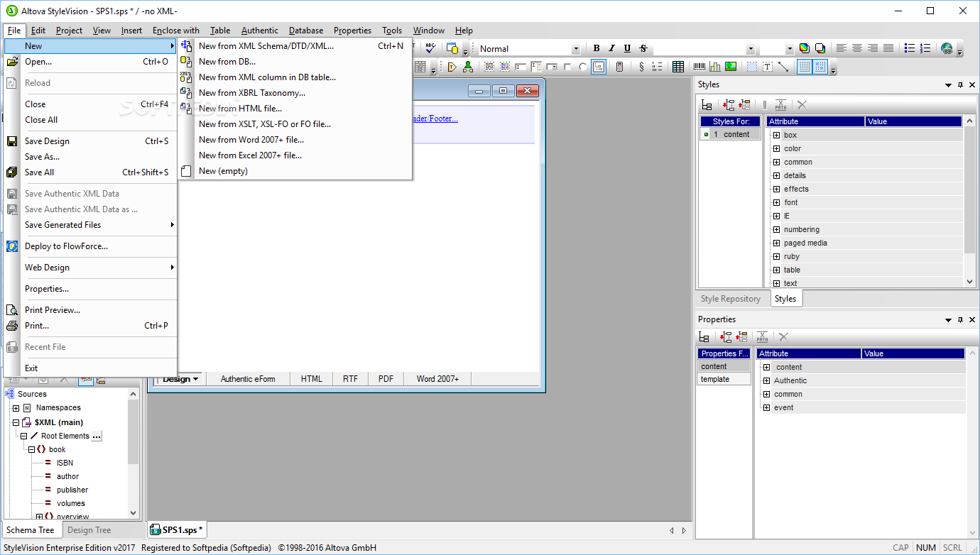The image size is (980, 555).
Task: Open the Web Design submenu
Action: pos(90,268)
